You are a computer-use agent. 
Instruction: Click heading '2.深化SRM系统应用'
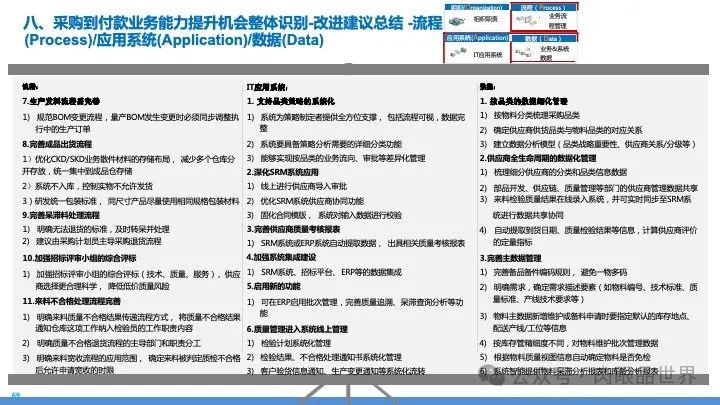[x=282, y=172]
